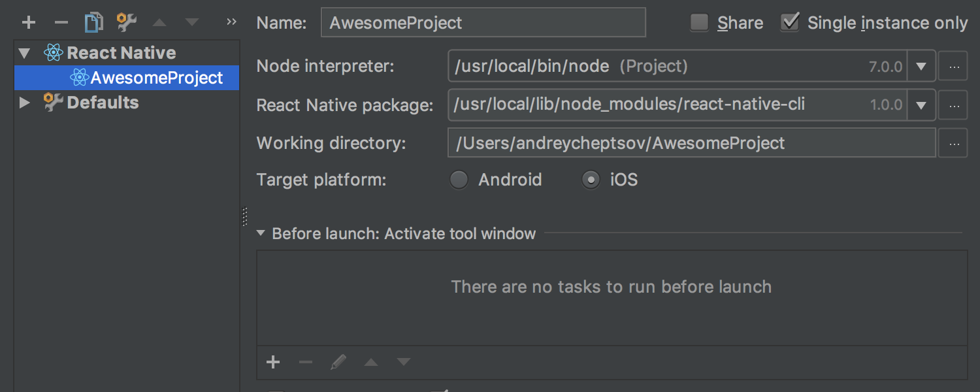Click the AwesomeProject React icon
Image resolution: width=980 pixels, height=392 pixels.
[x=79, y=78]
